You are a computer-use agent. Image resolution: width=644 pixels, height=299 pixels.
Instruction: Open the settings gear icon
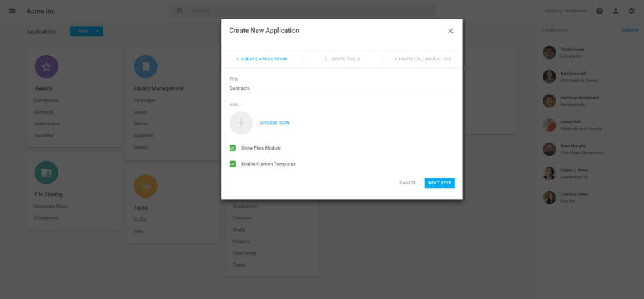[632, 11]
